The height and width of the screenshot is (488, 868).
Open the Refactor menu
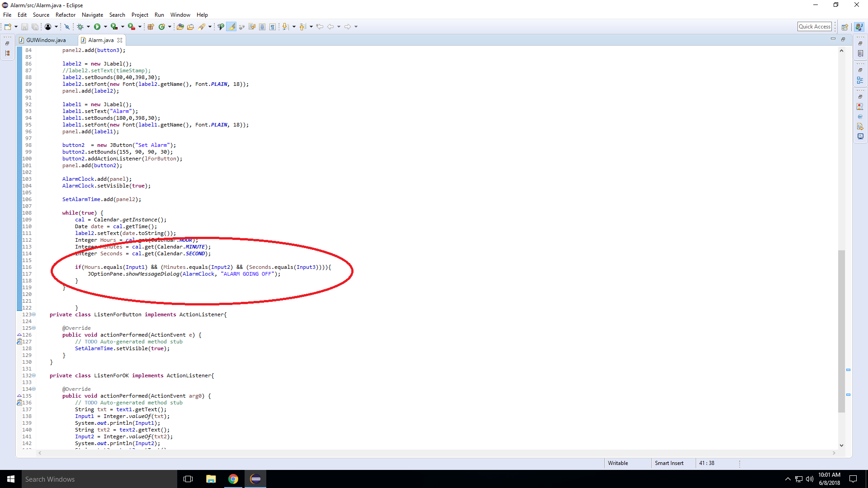[66, 15]
